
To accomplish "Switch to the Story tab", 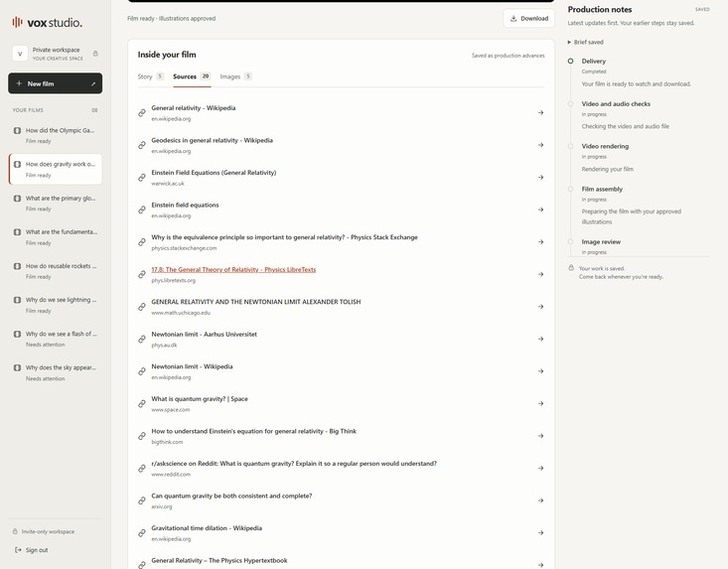I will click(150, 76).
